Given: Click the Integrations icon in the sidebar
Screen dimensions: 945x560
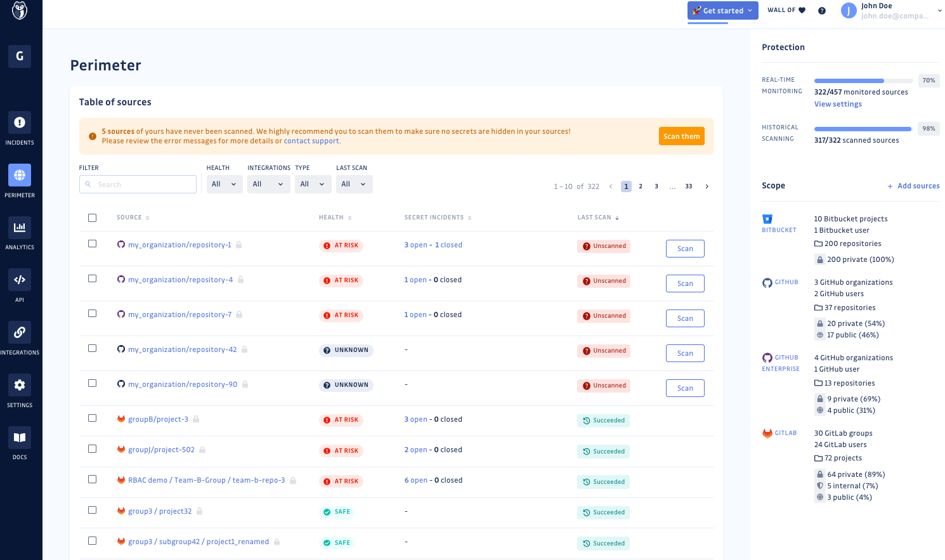Looking at the screenshot, I should click(20, 337).
